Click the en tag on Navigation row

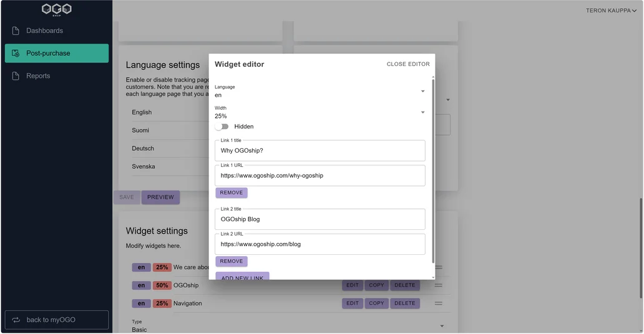coord(141,303)
